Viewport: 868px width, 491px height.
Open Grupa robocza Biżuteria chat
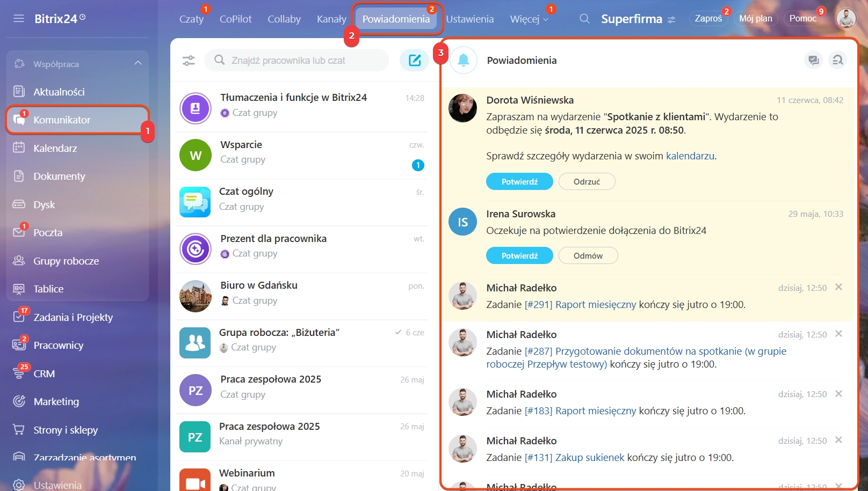click(x=302, y=343)
